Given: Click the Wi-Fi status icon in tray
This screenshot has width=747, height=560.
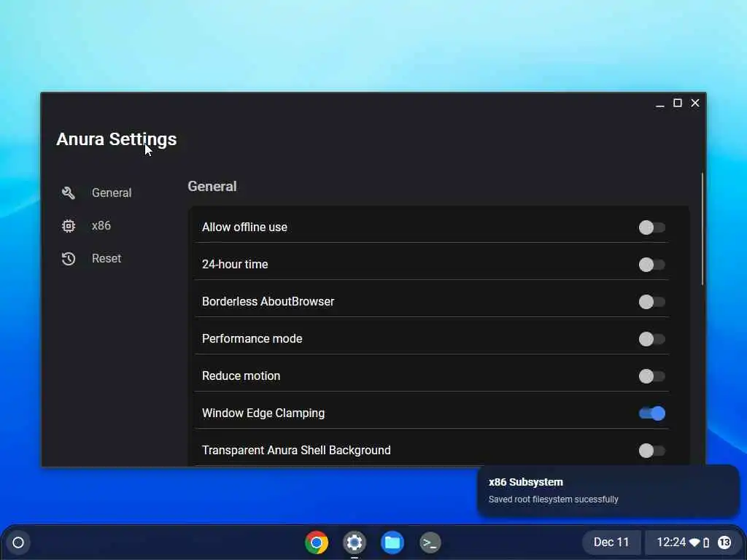Looking at the screenshot, I should [694, 542].
